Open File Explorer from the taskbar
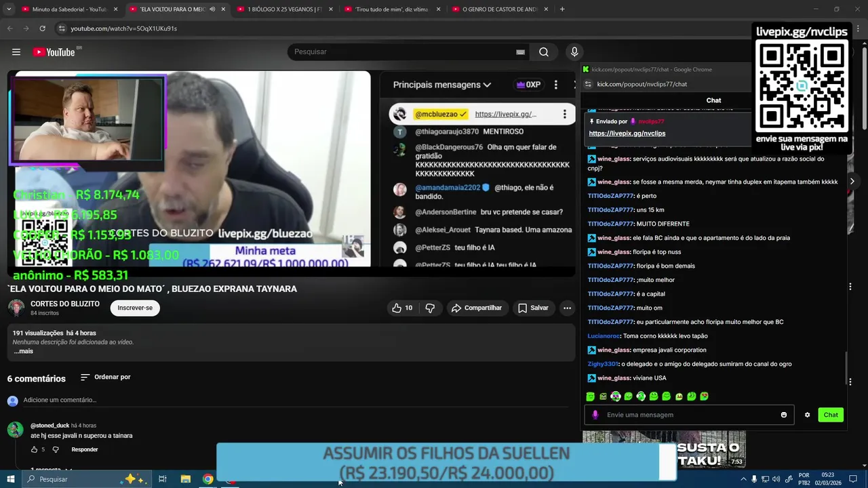 pyautogui.click(x=185, y=479)
